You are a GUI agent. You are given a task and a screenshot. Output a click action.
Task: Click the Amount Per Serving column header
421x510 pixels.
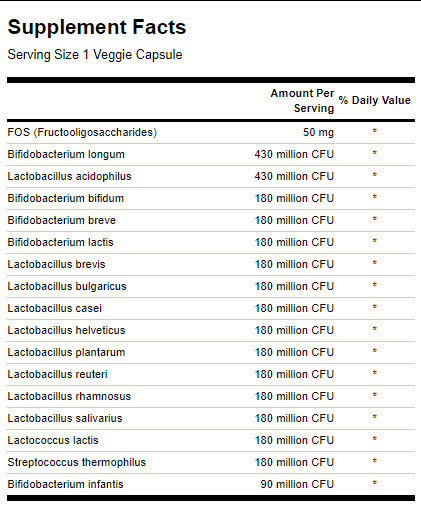(302, 100)
